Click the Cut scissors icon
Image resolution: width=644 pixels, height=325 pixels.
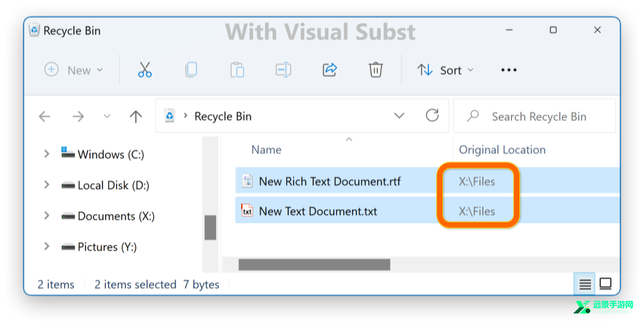click(x=145, y=70)
